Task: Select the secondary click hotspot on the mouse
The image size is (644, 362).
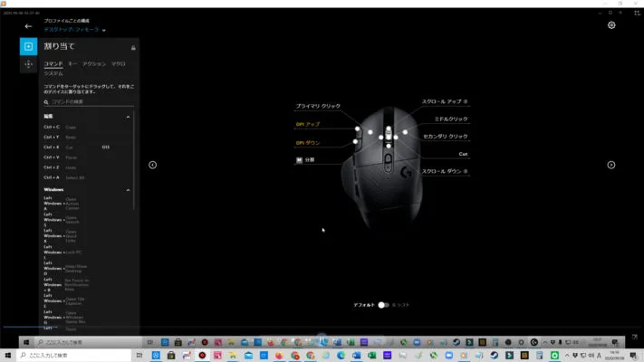Action: [x=405, y=132]
